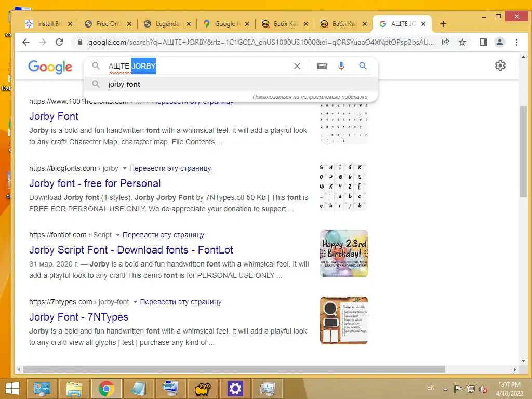Viewport: 532px width, 399px height.
Task: Click the vertical page scrollbar thumb
Action: (x=523, y=151)
